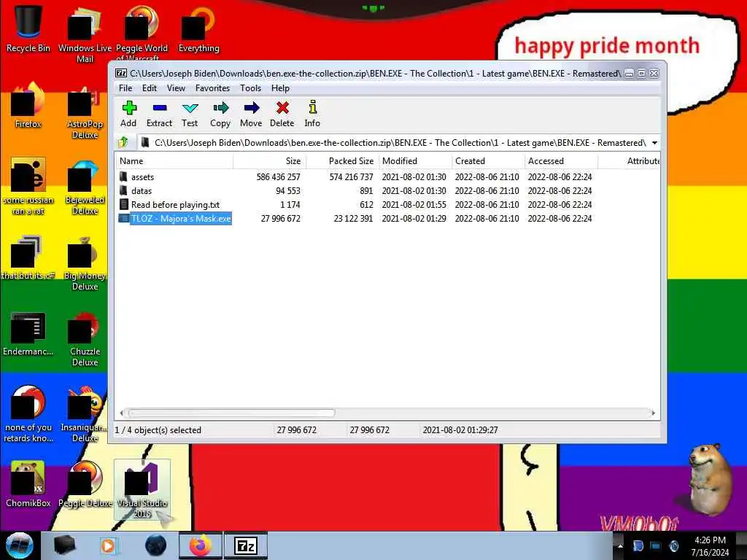Screen dimensions: 747x560
Task: Select Insaniquarium Deluxe desktop icon
Action: click(x=85, y=414)
